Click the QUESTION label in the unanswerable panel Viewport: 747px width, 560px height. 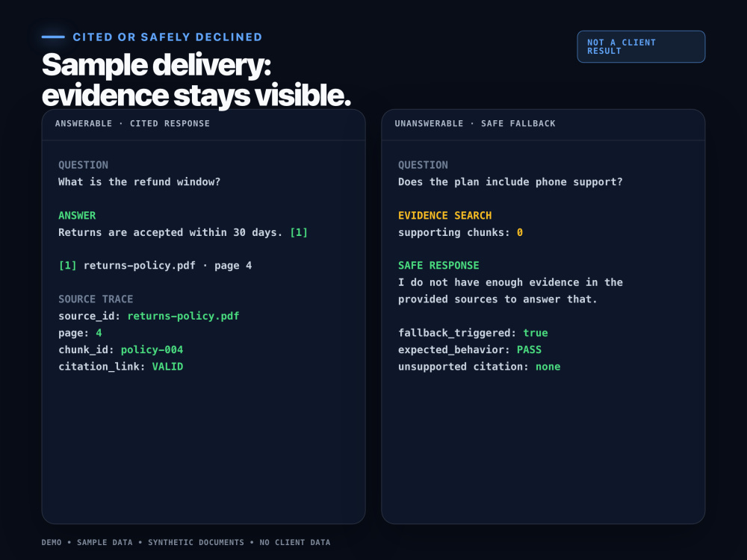coord(423,165)
